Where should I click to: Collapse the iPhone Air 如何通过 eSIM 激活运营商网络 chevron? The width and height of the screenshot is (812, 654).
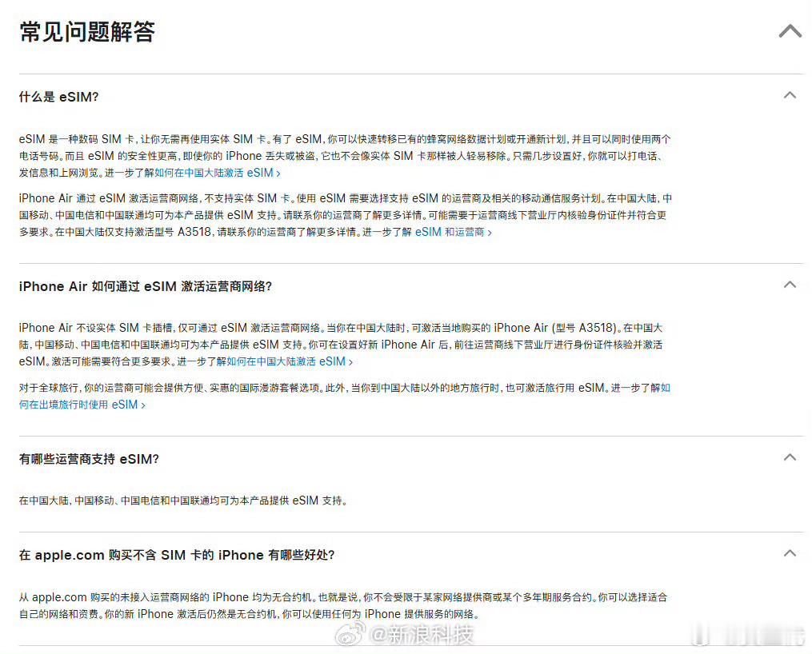[x=790, y=284]
